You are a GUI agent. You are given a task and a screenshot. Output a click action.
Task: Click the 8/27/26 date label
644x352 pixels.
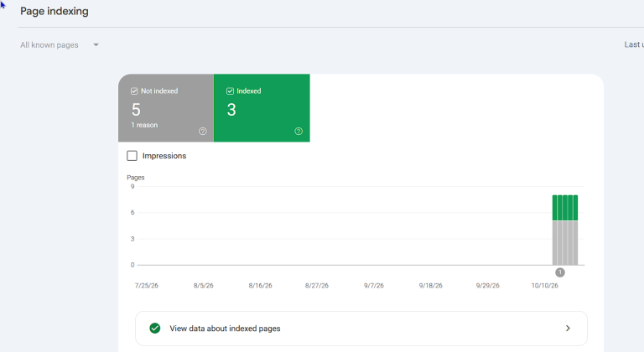click(x=317, y=286)
